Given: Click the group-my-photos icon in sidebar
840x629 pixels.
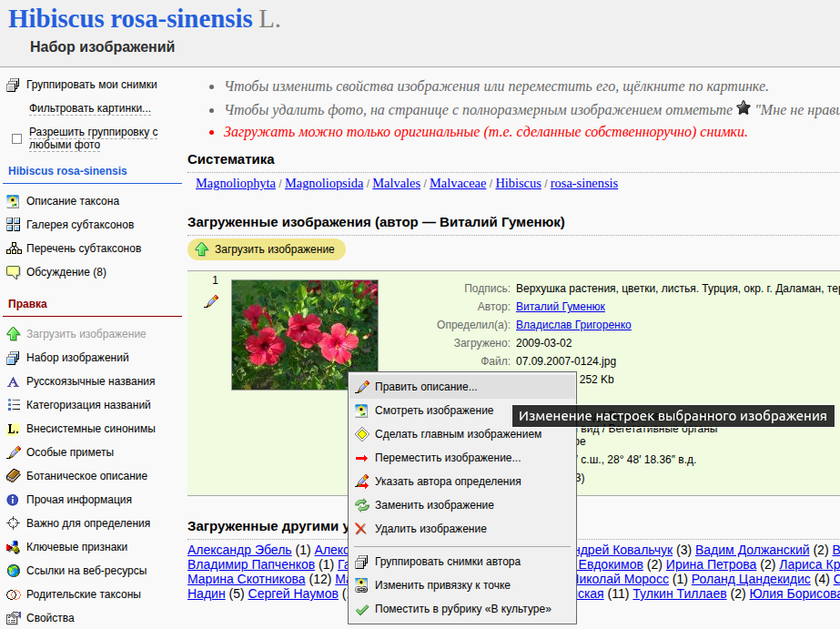Looking at the screenshot, I should click(13, 86).
